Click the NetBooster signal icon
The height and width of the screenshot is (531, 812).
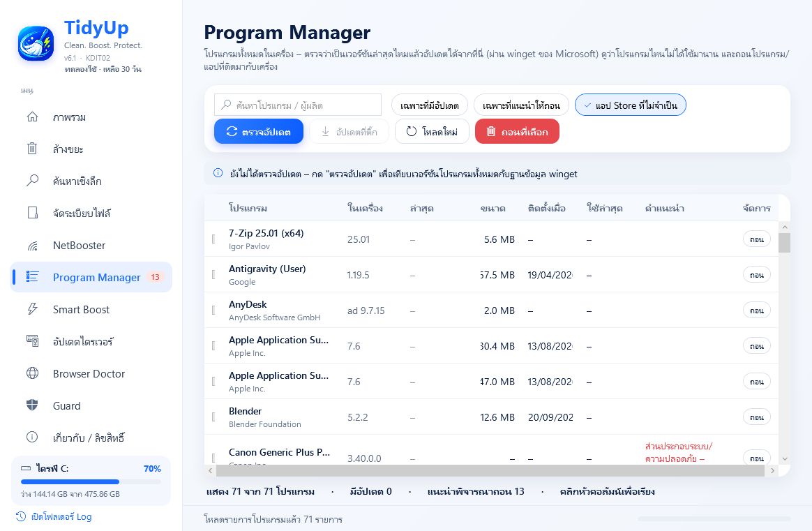point(32,245)
